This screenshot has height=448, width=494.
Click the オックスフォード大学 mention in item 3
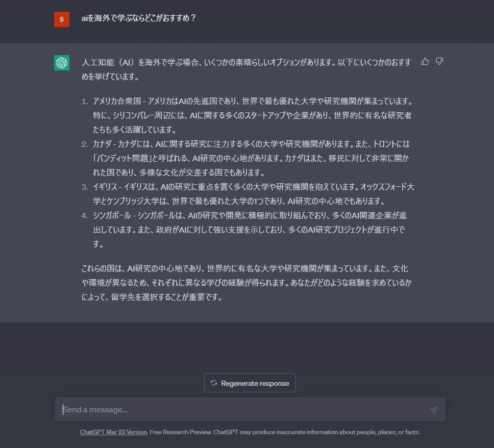coord(387,187)
